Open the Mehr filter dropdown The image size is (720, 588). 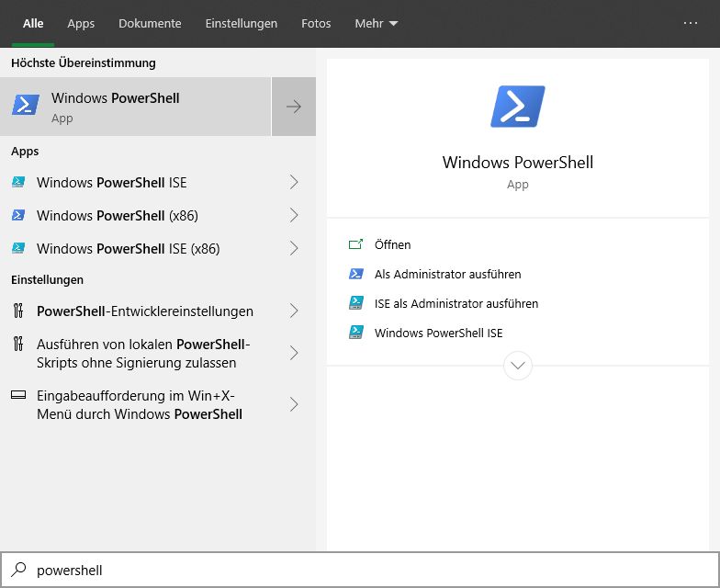click(376, 24)
